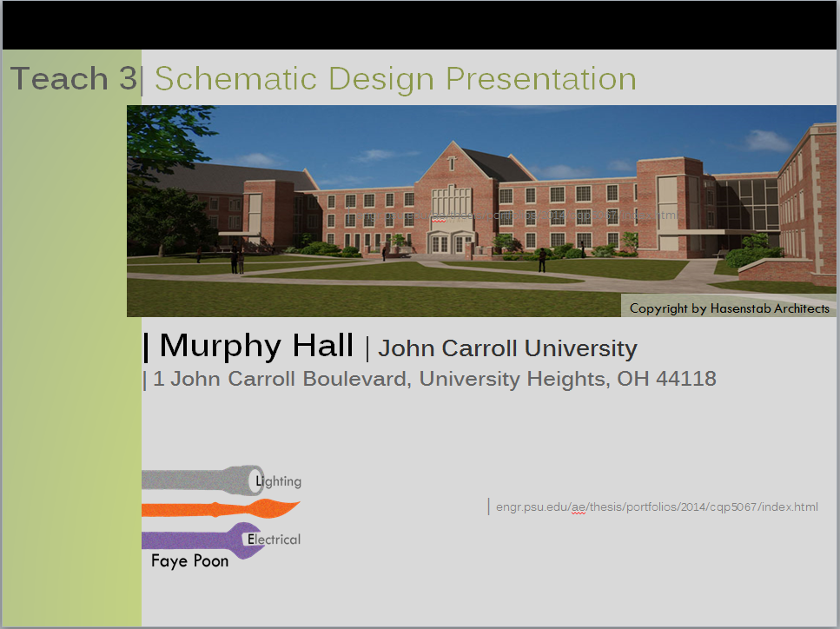
Task: Select the "Schematic Design Presentation" heading
Action: coord(395,79)
